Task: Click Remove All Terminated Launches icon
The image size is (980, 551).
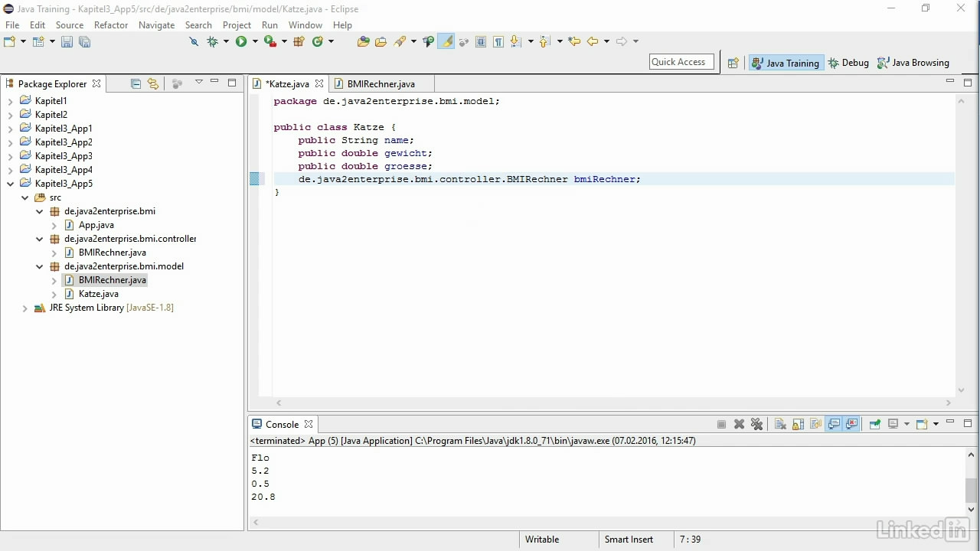Action: 756,424
